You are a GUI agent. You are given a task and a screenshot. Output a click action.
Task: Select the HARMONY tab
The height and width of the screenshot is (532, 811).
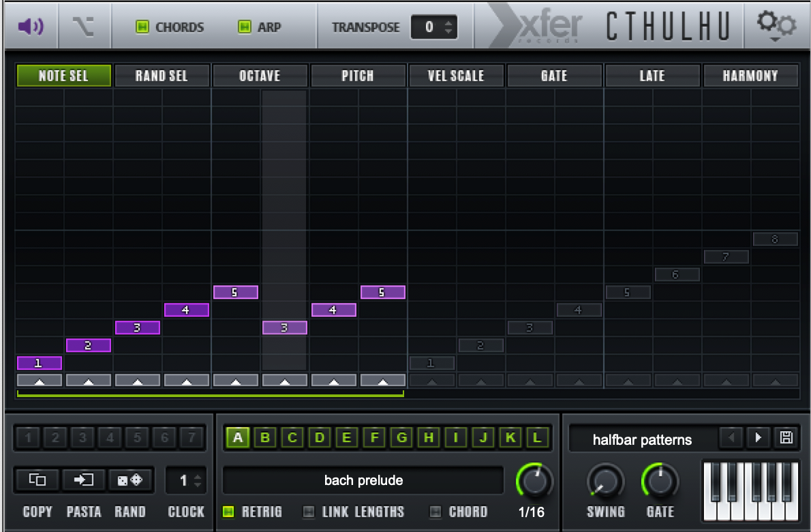(750, 76)
